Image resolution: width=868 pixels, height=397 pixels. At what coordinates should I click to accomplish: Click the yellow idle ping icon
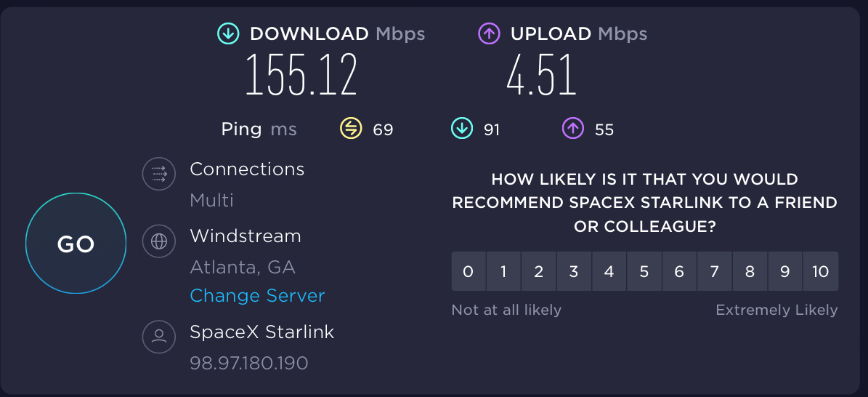(x=351, y=129)
